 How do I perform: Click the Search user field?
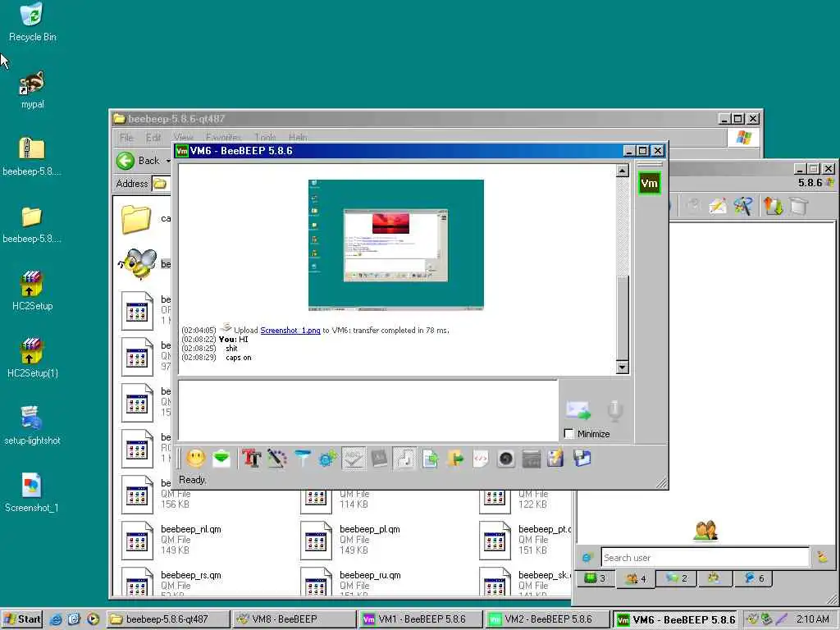click(x=705, y=558)
